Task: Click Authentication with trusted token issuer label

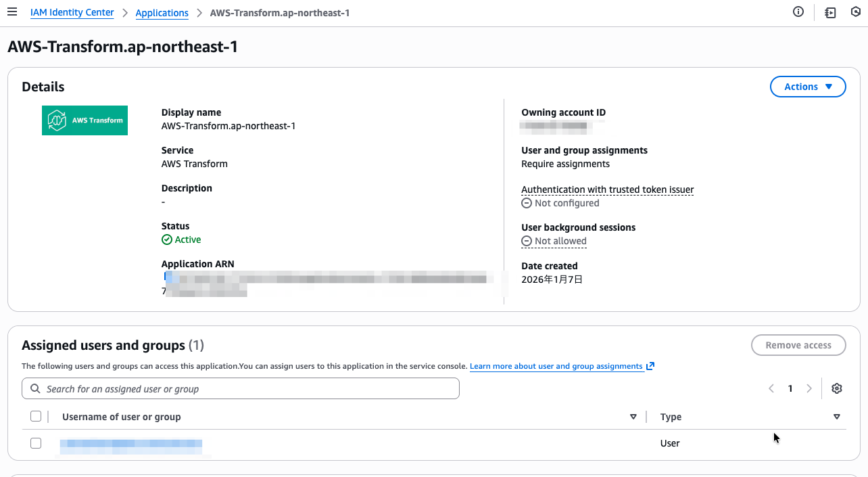Action: click(607, 189)
